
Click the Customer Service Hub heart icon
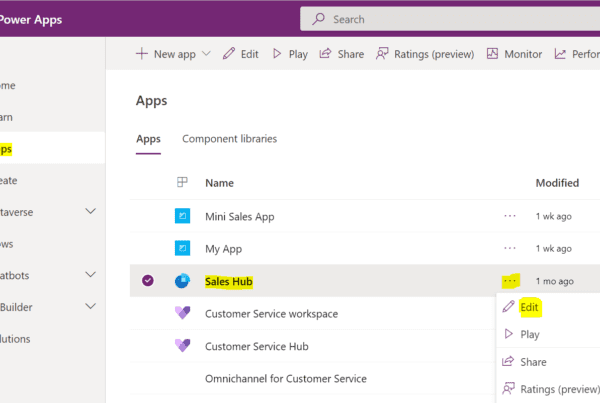coord(182,346)
